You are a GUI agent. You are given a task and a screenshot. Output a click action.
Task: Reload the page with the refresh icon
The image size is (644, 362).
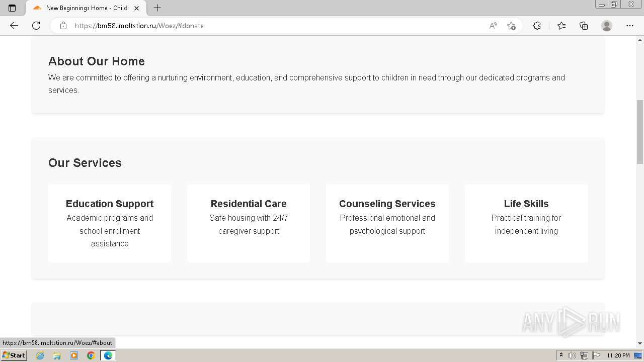click(36, 26)
